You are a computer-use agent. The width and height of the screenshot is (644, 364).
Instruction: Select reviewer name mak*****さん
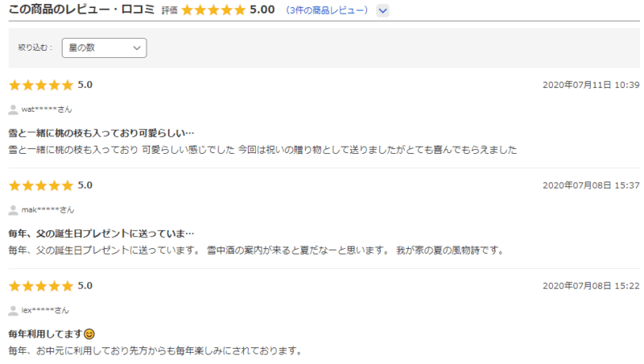coord(47,210)
